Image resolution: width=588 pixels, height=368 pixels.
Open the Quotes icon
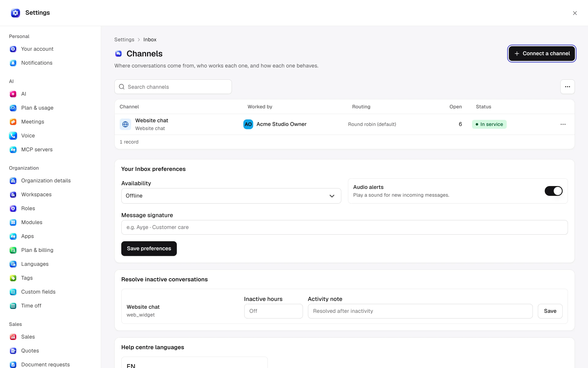tap(13, 350)
